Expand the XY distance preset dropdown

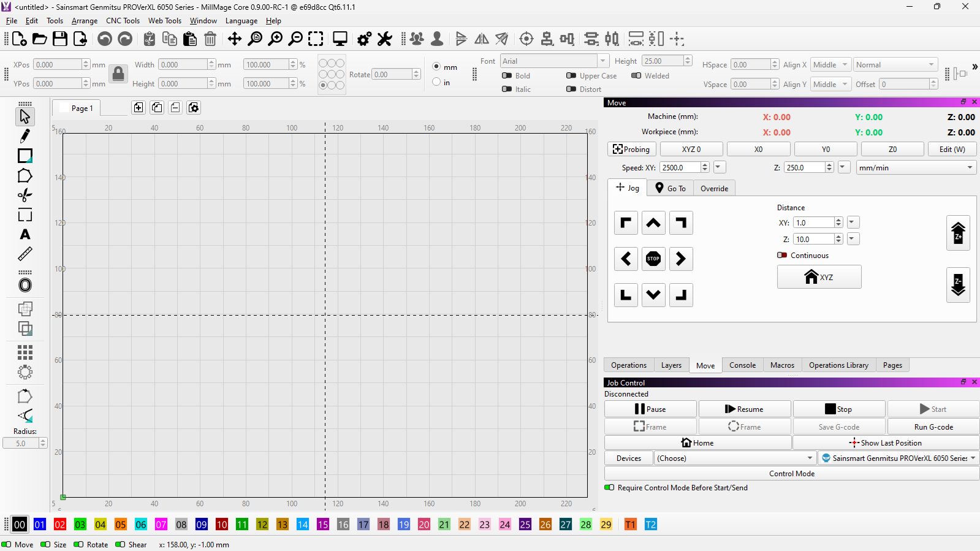[x=852, y=222]
